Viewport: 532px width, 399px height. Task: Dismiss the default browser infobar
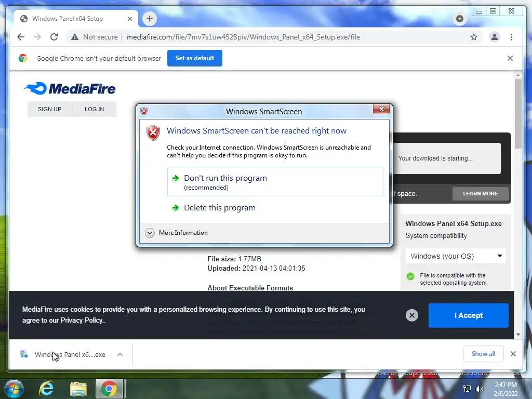tap(510, 58)
